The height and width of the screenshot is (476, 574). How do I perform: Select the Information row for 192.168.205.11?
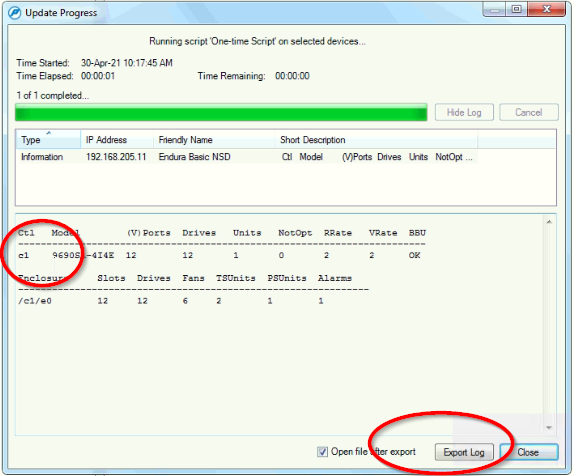247,157
